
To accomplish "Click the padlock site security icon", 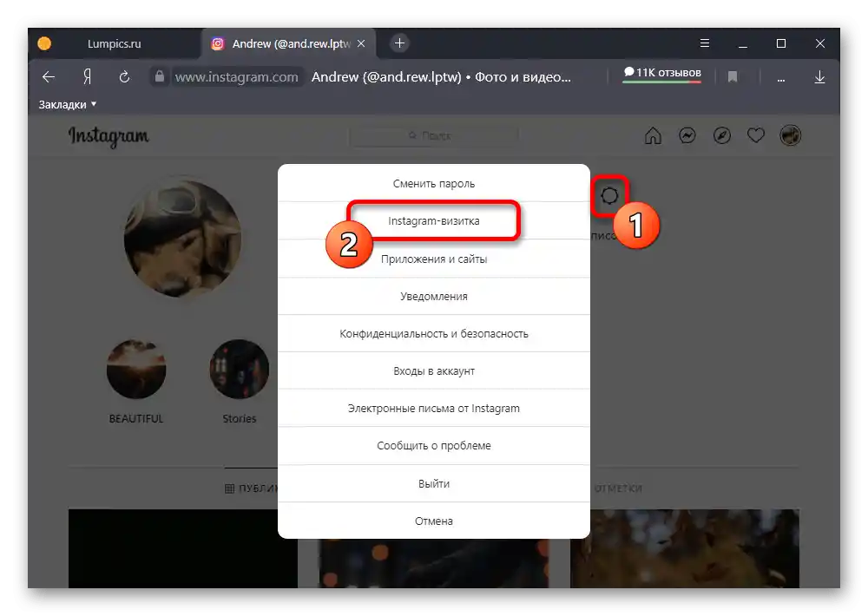I will pyautogui.click(x=160, y=76).
